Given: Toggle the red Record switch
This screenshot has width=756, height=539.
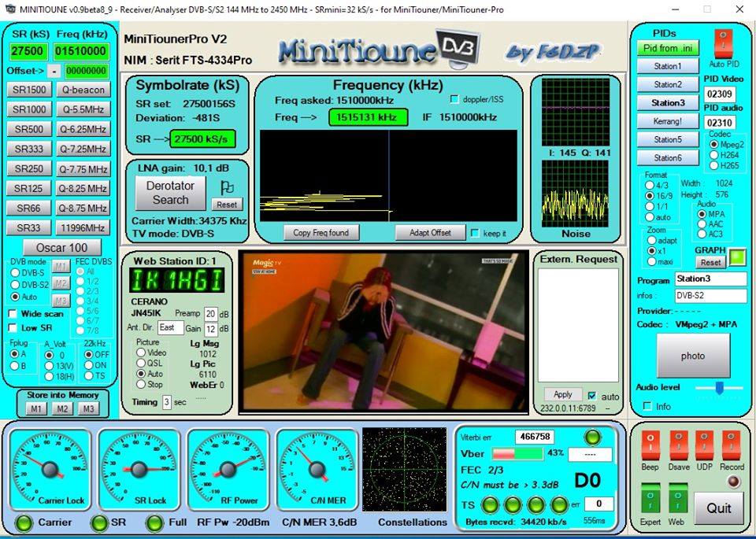Looking at the screenshot, I should pyautogui.click(x=731, y=445).
